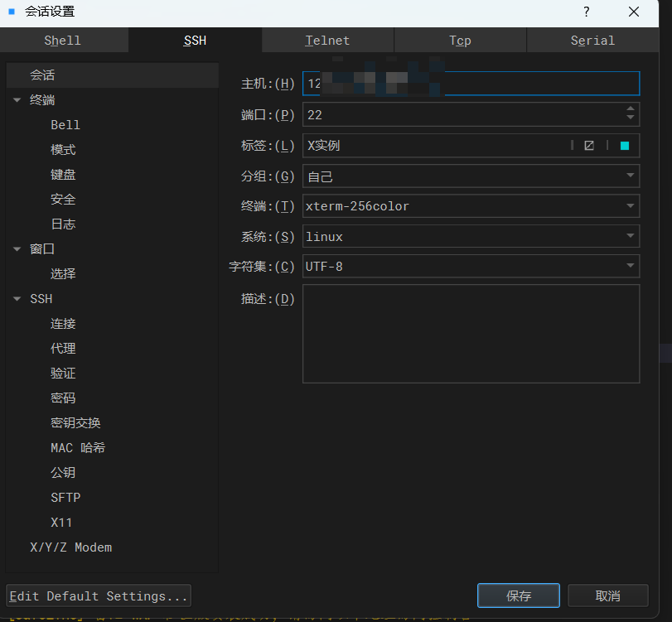Click the Edit Default Settings button
This screenshot has width=672, height=622.
click(99, 595)
